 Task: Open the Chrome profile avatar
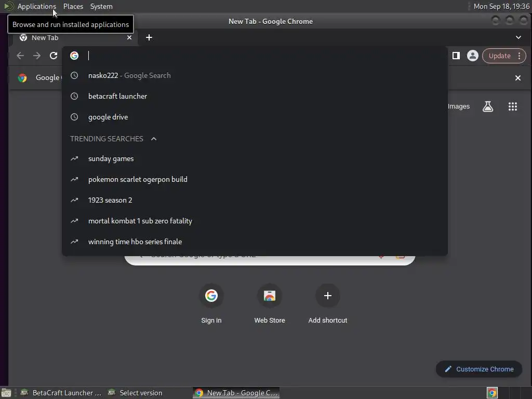tap(473, 56)
